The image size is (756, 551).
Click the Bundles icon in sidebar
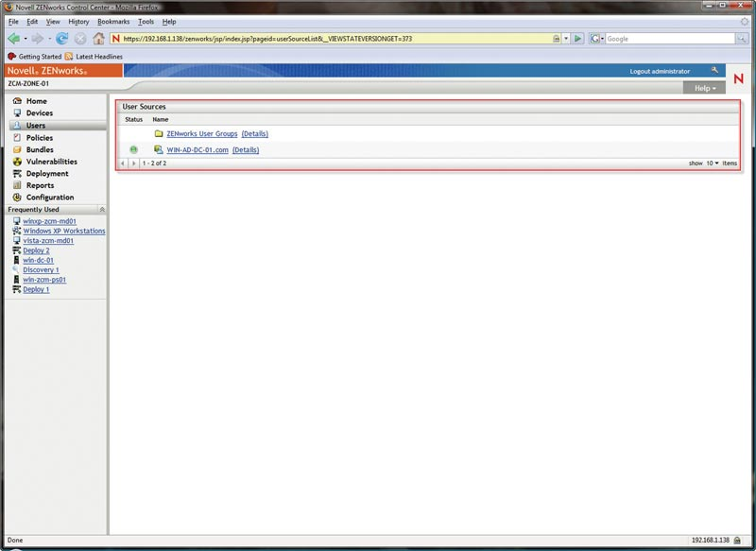pos(17,149)
